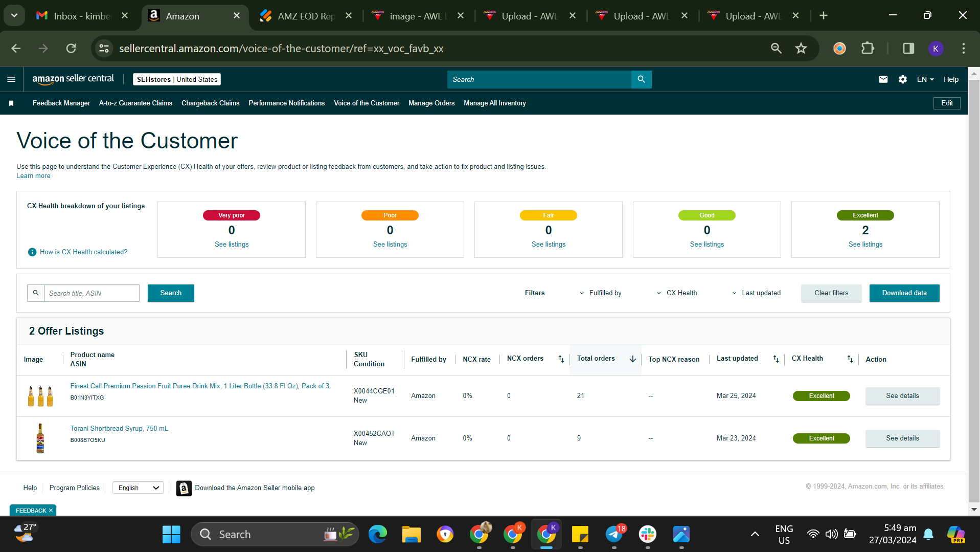See details for Torani Shortbread Syrup
This screenshot has width=980, height=552.
point(902,438)
